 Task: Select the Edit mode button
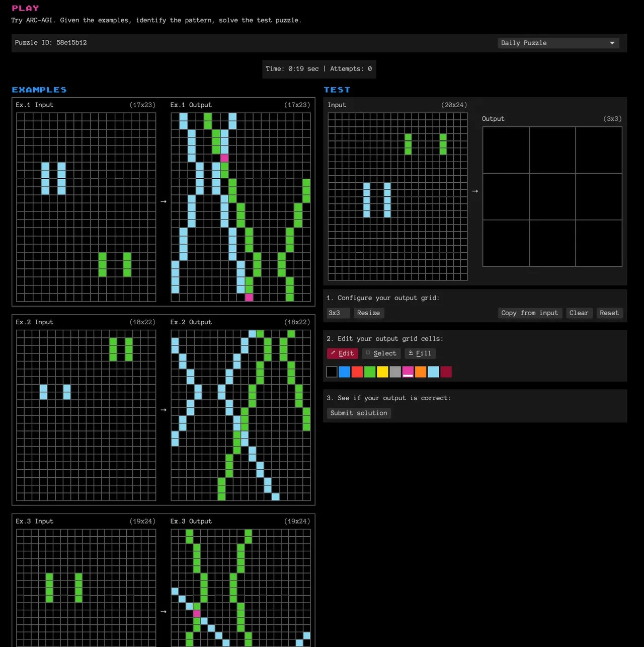(x=342, y=353)
